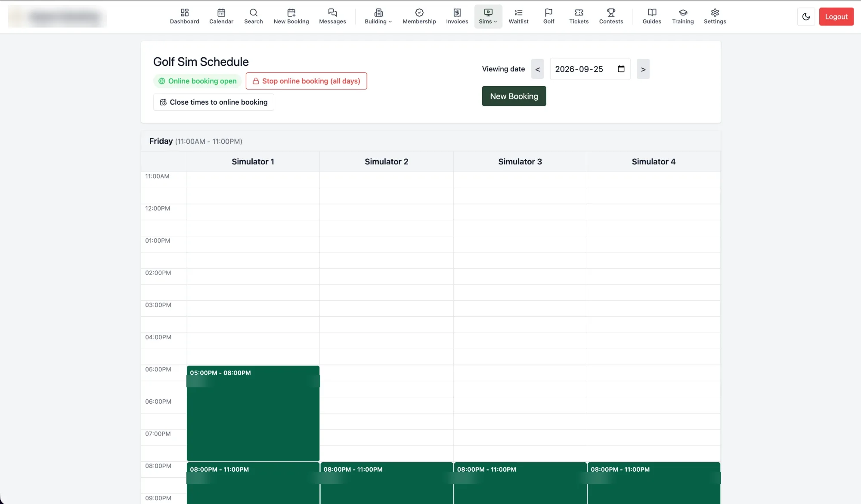The height and width of the screenshot is (504, 861).
Task: Click the 11:00AM time label
Action: (x=157, y=176)
